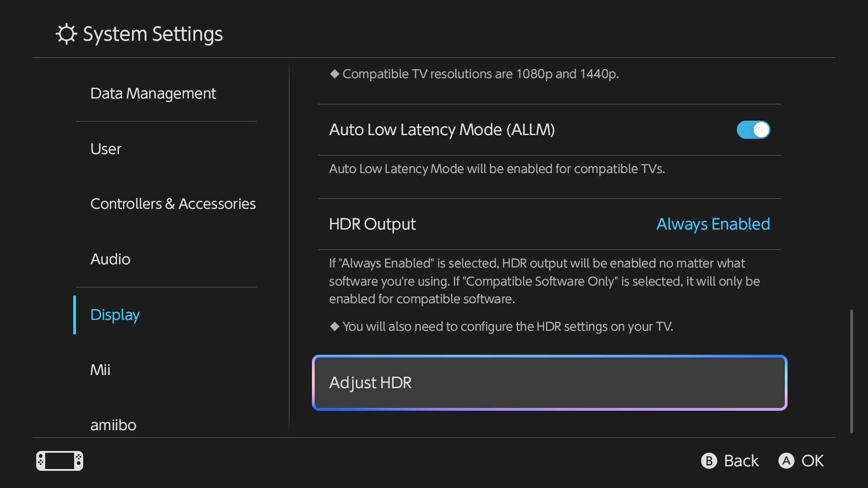
Task: Open Data Management settings
Action: click(x=153, y=94)
